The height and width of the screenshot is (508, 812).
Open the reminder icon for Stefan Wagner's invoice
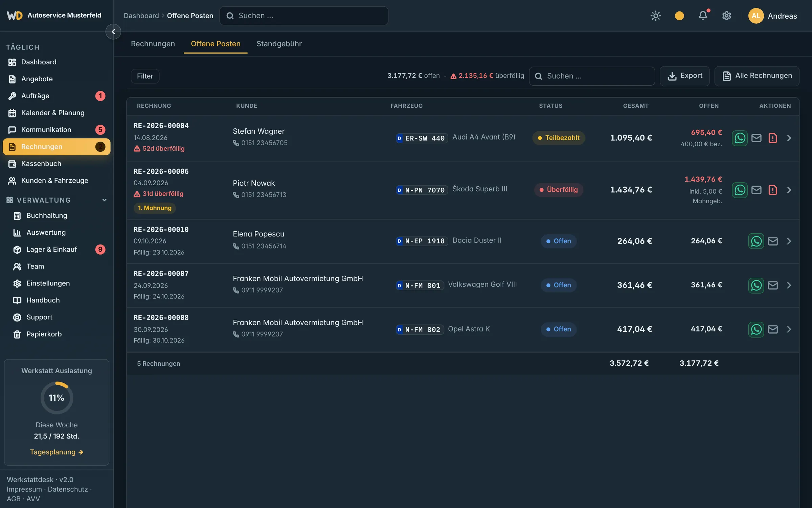pyautogui.click(x=772, y=138)
